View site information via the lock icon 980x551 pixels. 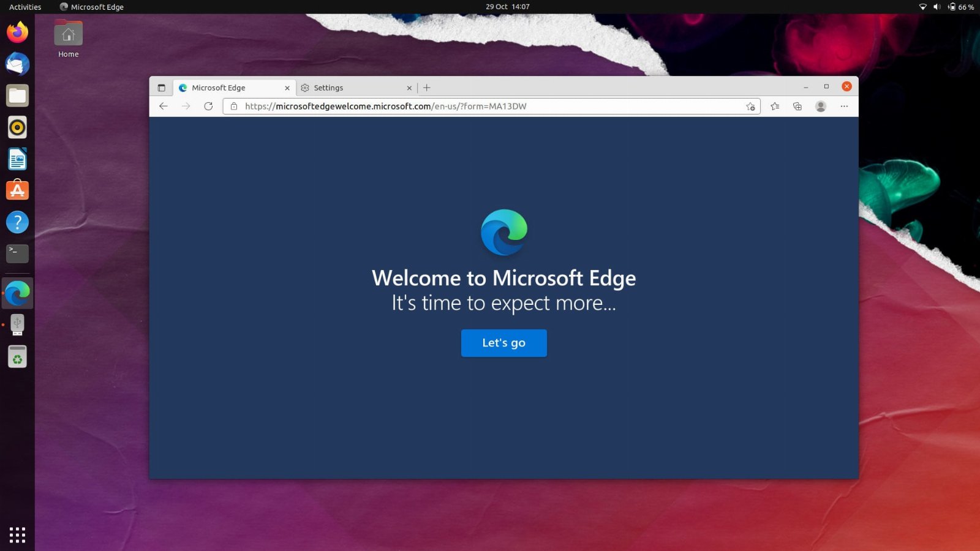(x=234, y=106)
